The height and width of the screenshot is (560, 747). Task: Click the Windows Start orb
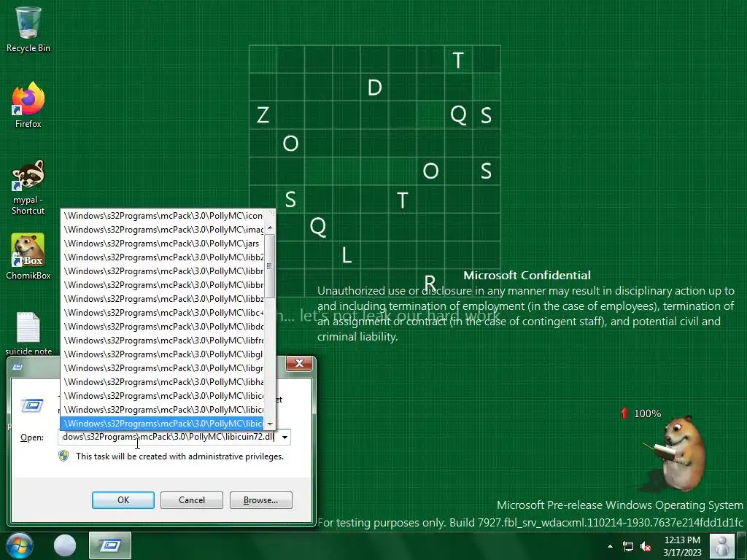coord(20,545)
